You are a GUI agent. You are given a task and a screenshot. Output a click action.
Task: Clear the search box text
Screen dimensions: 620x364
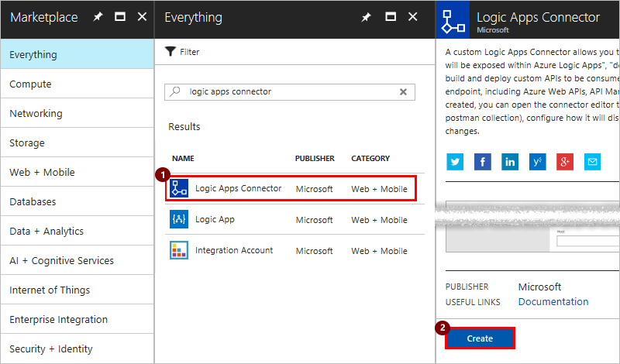pyautogui.click(x=403, y=91)
